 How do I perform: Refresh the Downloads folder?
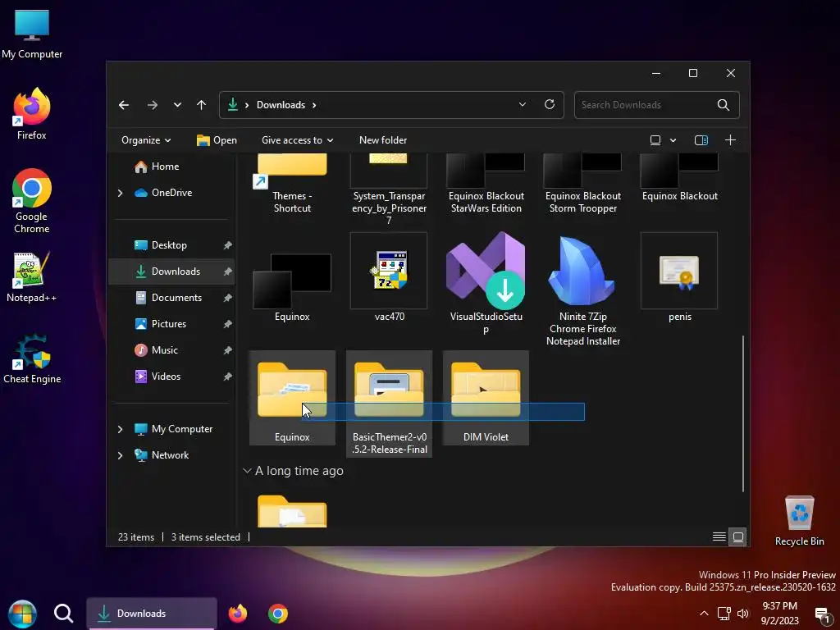click(550, 104)
